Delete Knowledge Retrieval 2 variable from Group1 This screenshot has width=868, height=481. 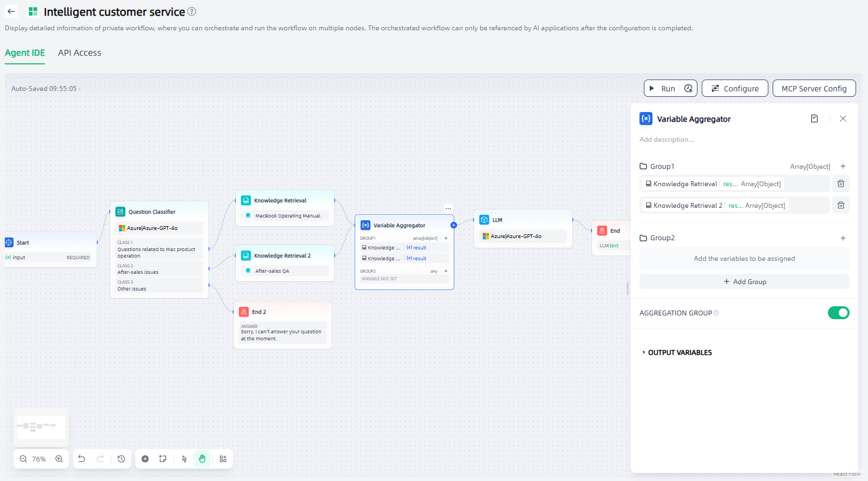[840, 205]
